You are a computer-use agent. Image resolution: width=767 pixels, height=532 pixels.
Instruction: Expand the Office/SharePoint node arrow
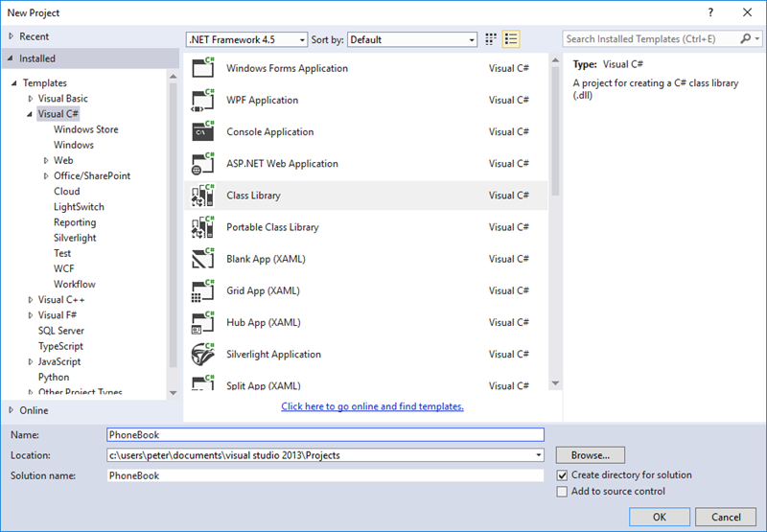point(46,176)
